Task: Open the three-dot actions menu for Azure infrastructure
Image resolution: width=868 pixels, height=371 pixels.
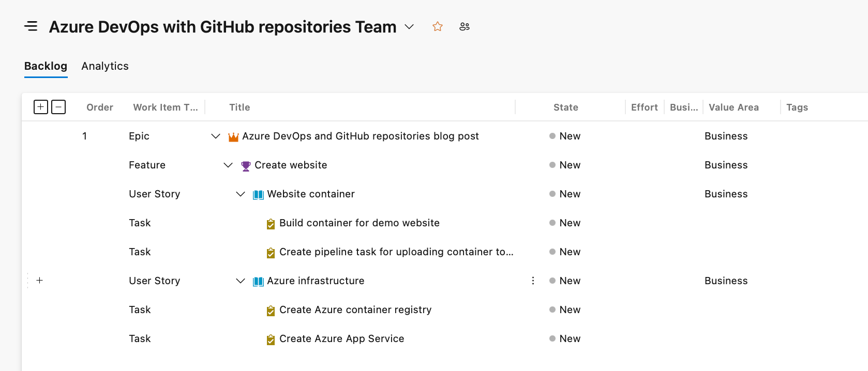Action: tap(533, 281)
